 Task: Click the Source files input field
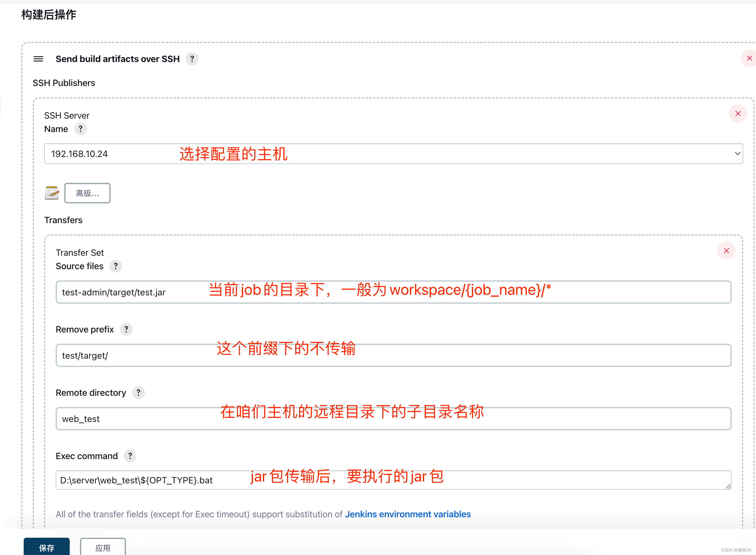[393, 292]
